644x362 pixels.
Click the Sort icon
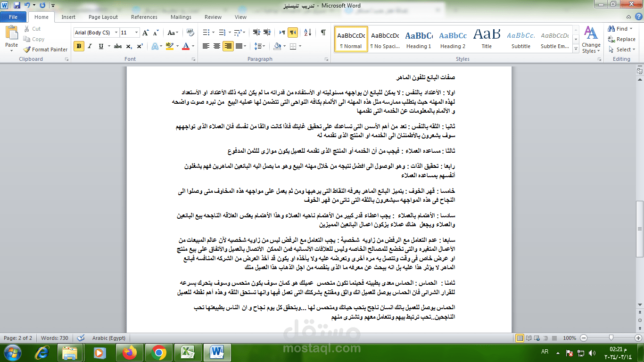click(307, 33)
